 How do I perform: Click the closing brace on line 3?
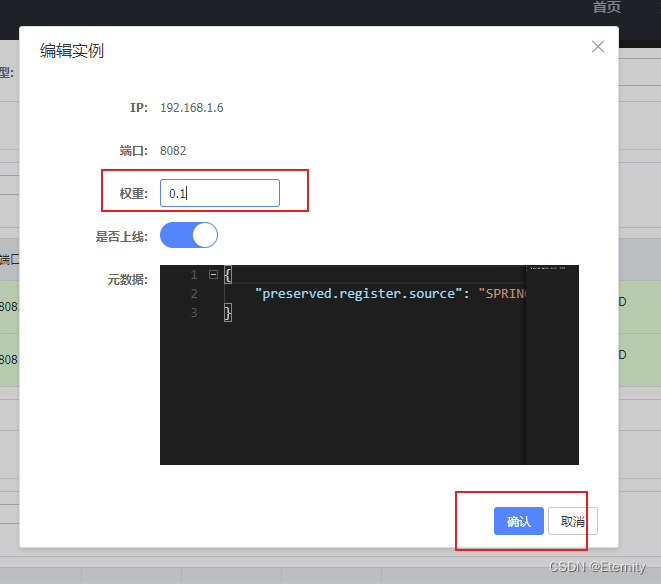pos(228,313)
